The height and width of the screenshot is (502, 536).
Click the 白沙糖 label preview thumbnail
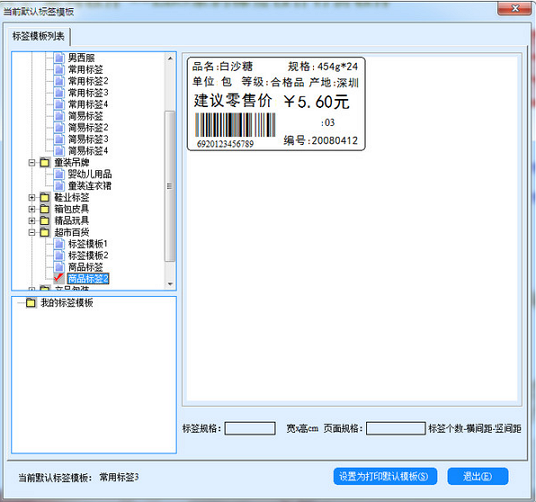[276, 104]
